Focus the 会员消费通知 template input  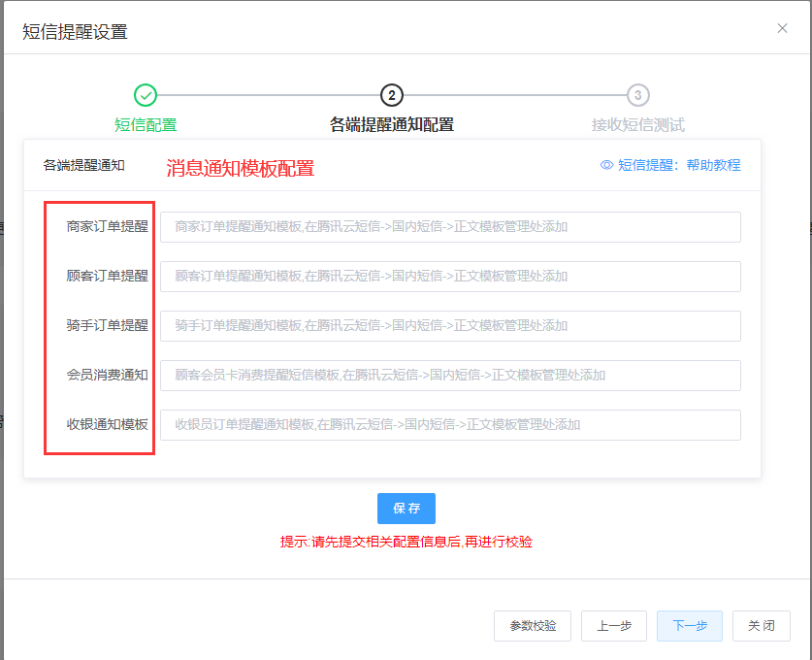[x=450, y=375]
